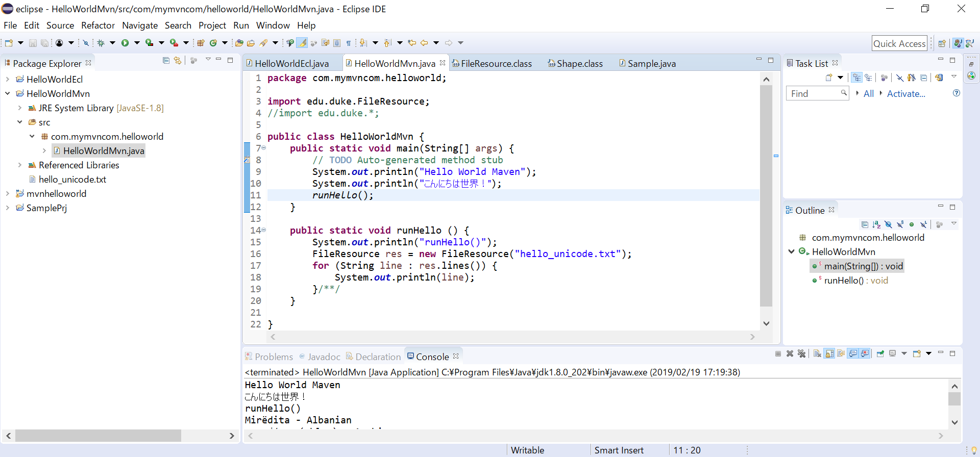Toggle Sort alphabetically in Outline view

click(x=876, y=224)
